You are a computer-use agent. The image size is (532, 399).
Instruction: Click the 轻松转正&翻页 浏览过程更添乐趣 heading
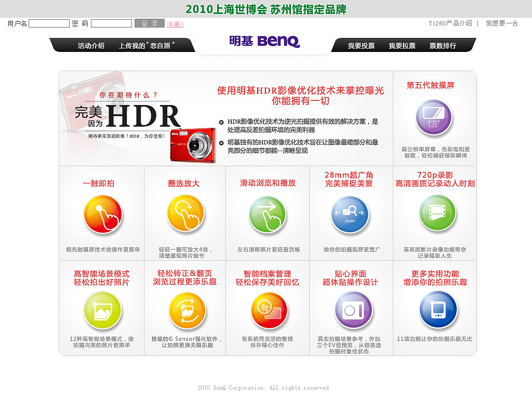coord(184,277)
